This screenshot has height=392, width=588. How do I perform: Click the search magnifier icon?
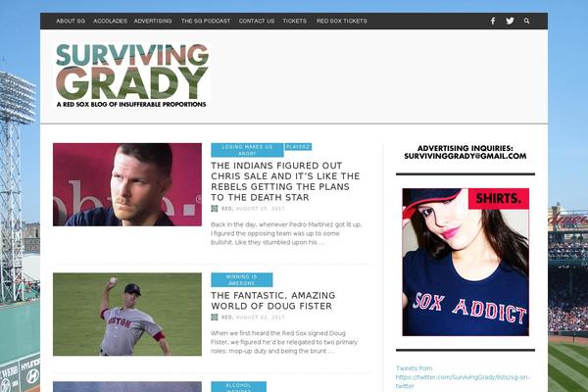coord(526,21)
